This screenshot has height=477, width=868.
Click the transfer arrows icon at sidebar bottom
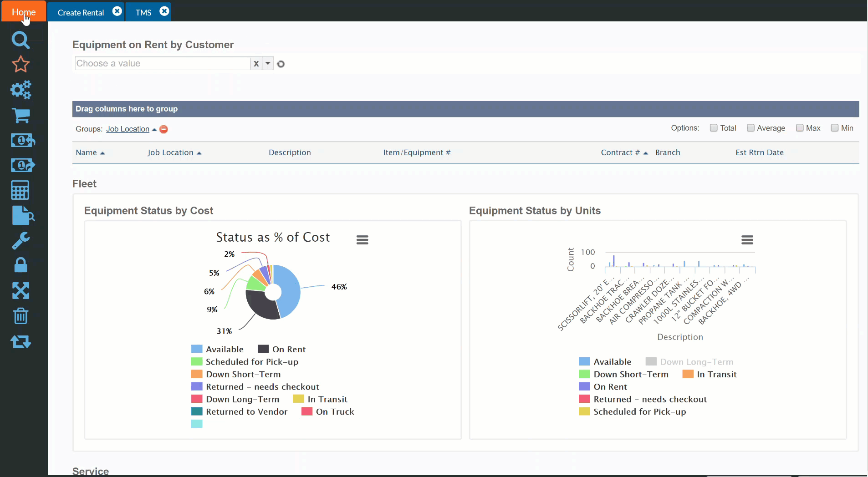click(20, 342)
